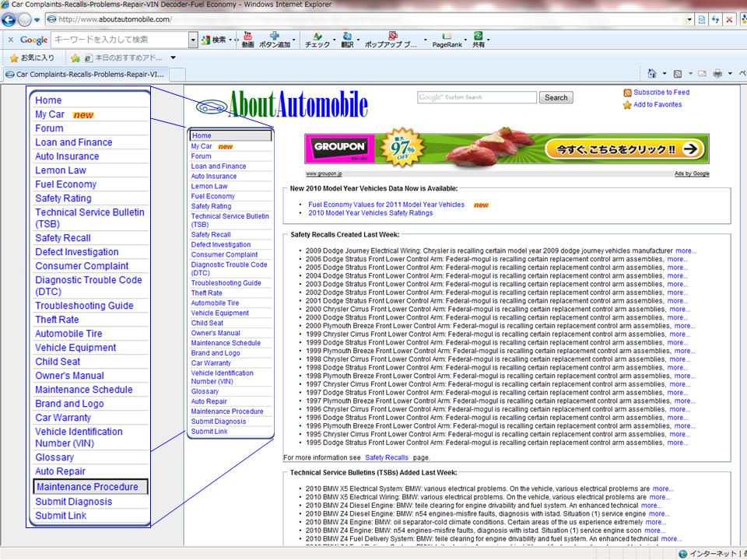Expand the address bar history dropdown
The height and width of the screenshot is (560, 747).
(x=689, y=20)
